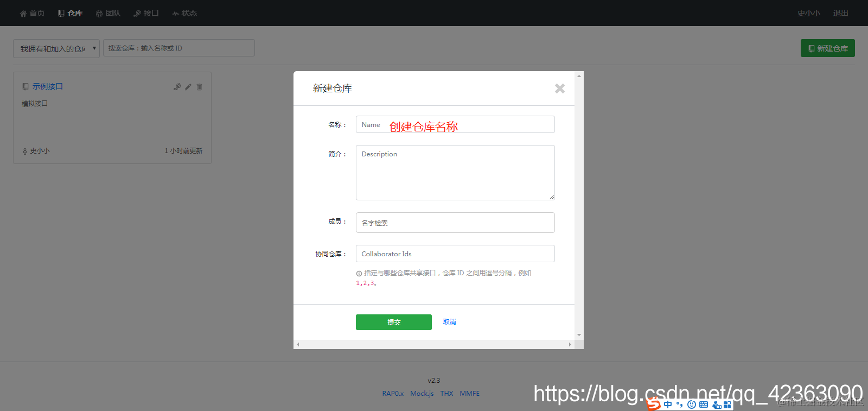
Task: Click the Sogou S logo icon
Action: (x=654, y=404)
